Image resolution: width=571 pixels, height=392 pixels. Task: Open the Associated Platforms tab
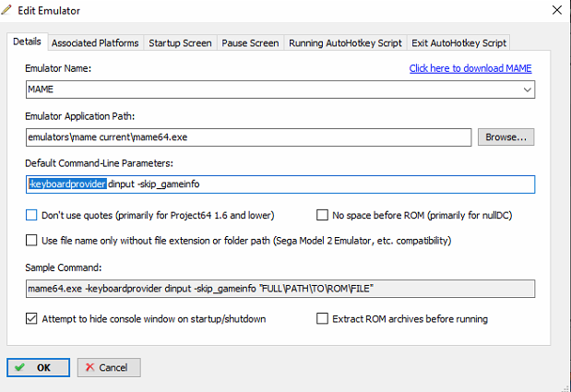click(95, 43)
